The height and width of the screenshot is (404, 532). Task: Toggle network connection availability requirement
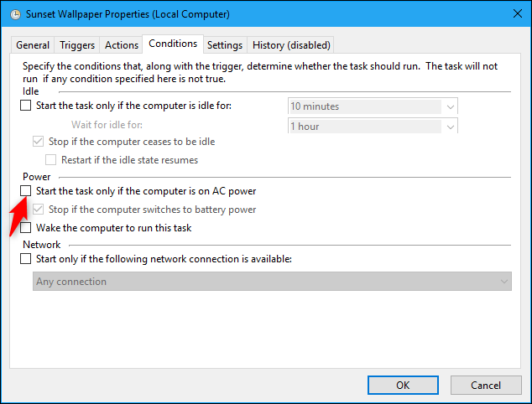point(26,259)
